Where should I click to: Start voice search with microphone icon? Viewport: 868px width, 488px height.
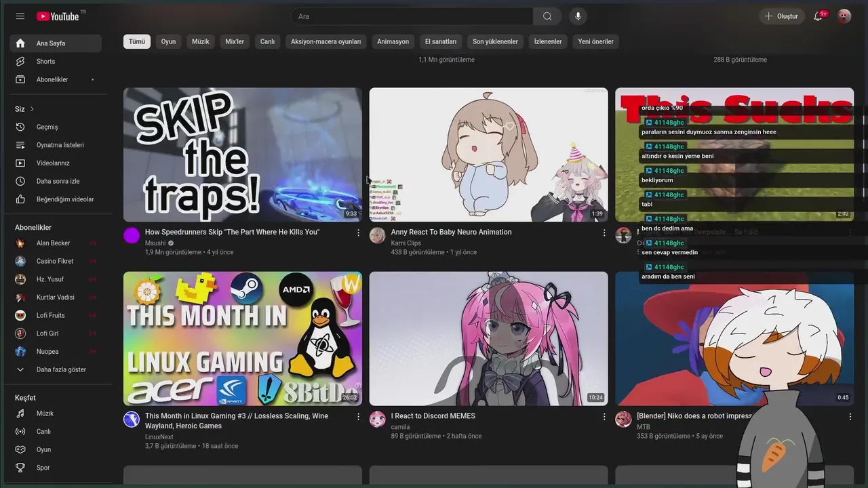click(578, 16)
